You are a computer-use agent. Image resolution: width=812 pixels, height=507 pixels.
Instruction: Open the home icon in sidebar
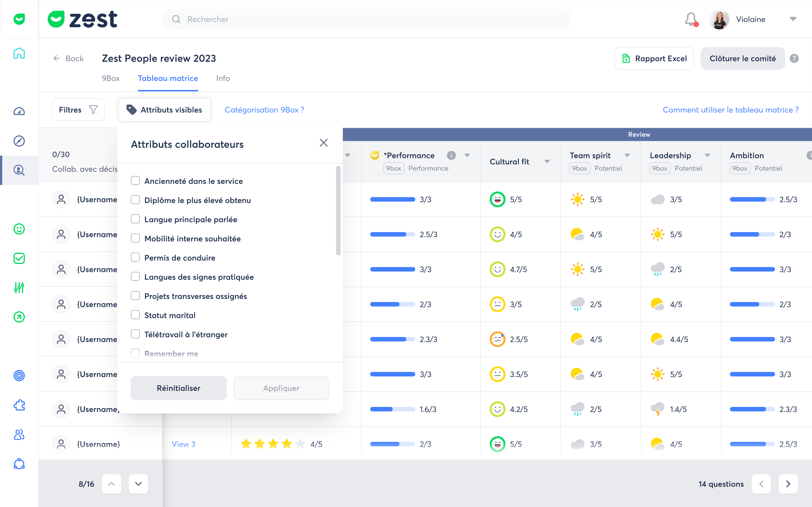coord(19,53)
